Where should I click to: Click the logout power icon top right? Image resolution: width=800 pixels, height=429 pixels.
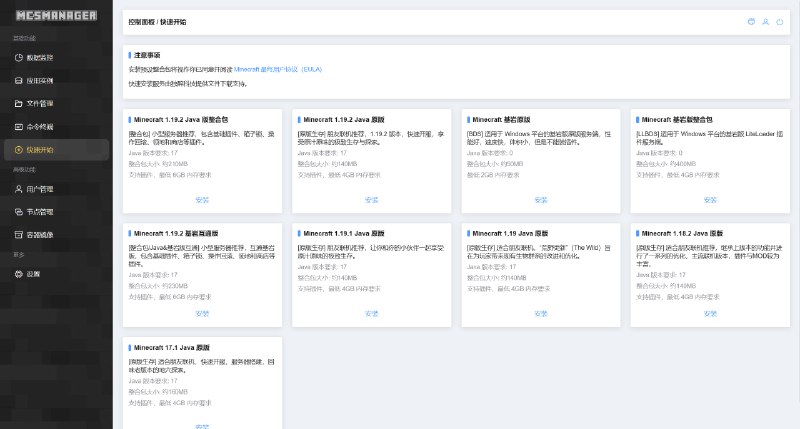click(x=780, y=21)
